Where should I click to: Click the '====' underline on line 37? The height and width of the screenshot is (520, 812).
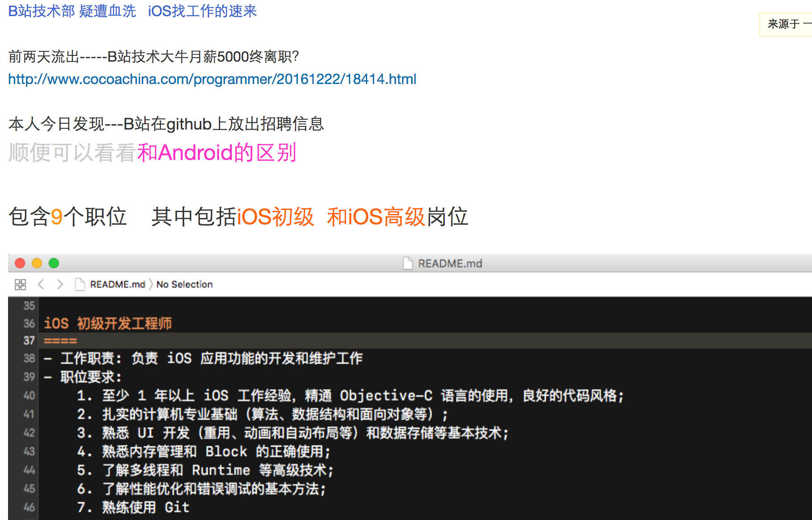tap(60, 341)
